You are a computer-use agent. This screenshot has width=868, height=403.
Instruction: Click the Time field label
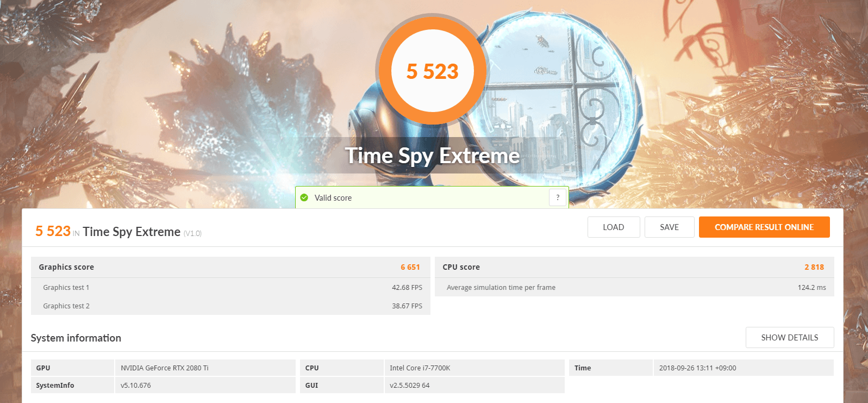click(x=583, y=368)
